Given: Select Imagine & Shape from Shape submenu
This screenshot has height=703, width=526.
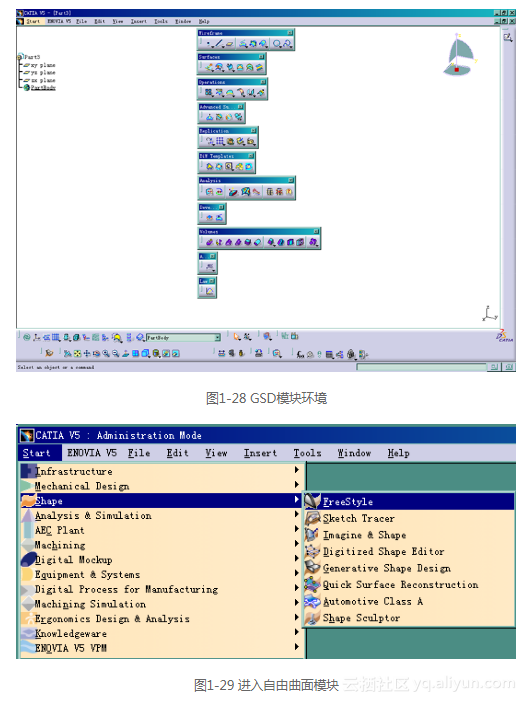Looking at the screenshot, I should [x=364, y=535].
